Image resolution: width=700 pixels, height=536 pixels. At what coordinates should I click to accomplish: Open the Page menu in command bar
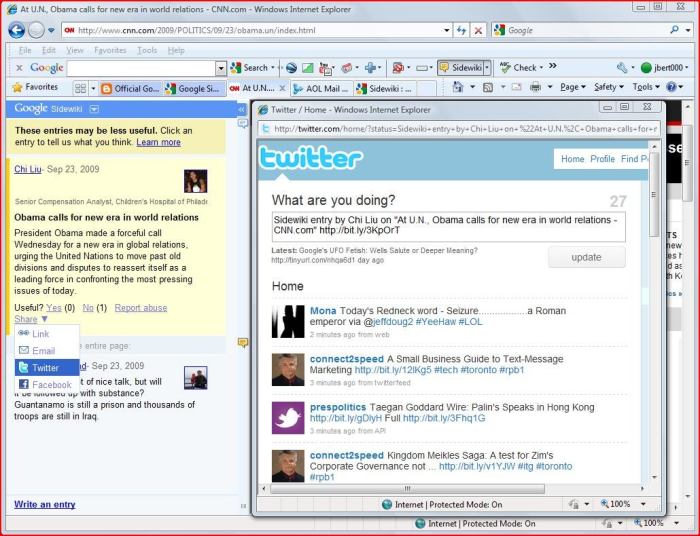click(573, 87)
